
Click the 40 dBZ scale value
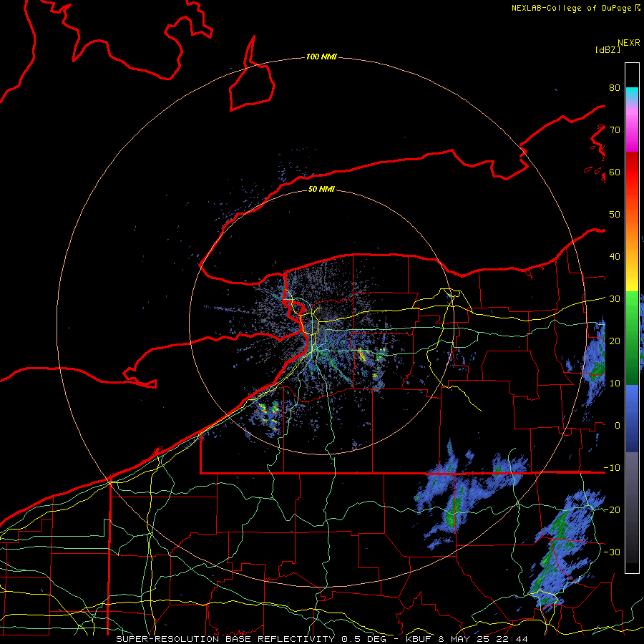coord(615,257)
